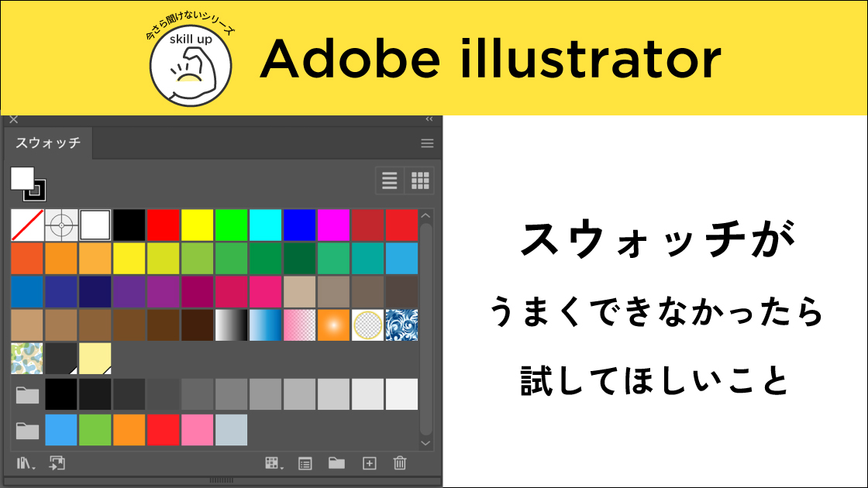868x488 pixels.
Task: Select the スウォッチ panel tab
Action: click(48, 143)
